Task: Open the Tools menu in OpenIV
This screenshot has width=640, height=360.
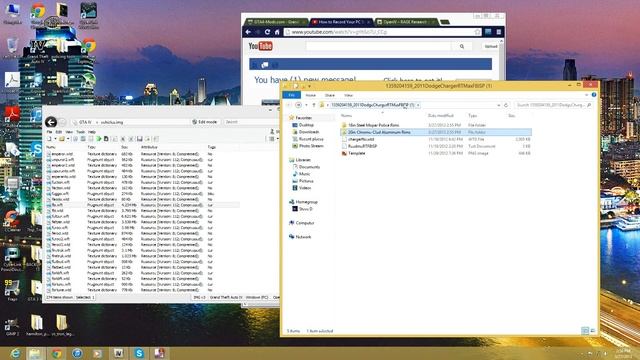Action: [x=80, y=132]
